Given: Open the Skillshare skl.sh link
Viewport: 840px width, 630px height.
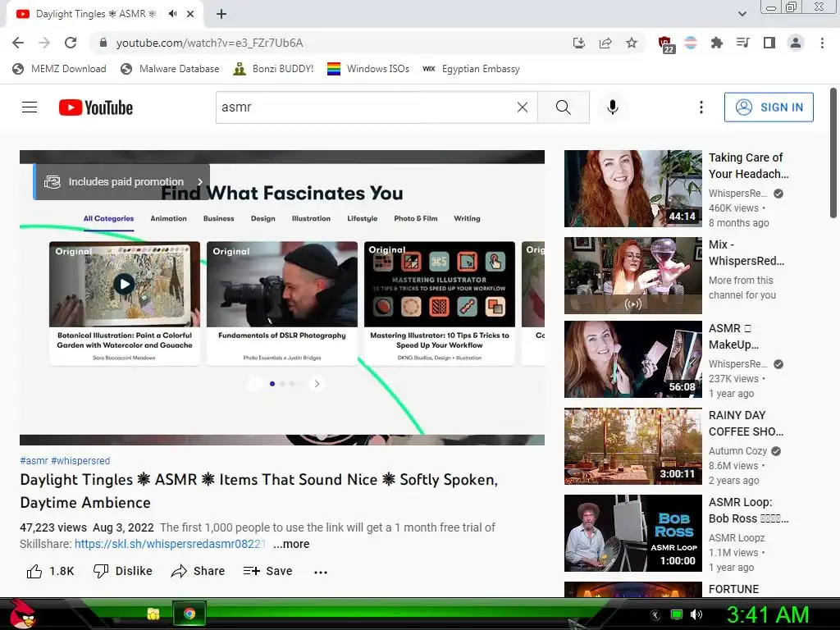Looking at the screenshot, I should tap(171, 544).
